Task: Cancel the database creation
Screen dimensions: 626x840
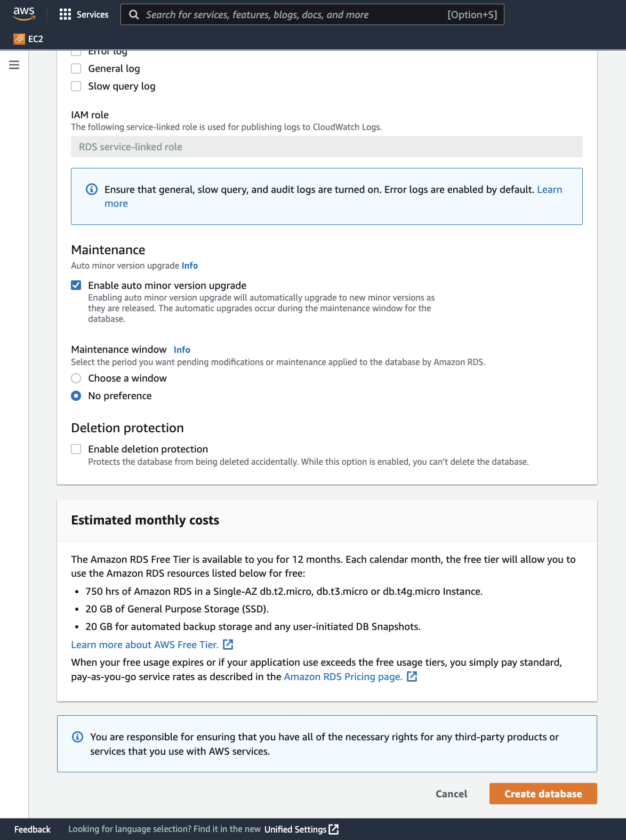Action: pyautogui.click(x=451, y=794)
